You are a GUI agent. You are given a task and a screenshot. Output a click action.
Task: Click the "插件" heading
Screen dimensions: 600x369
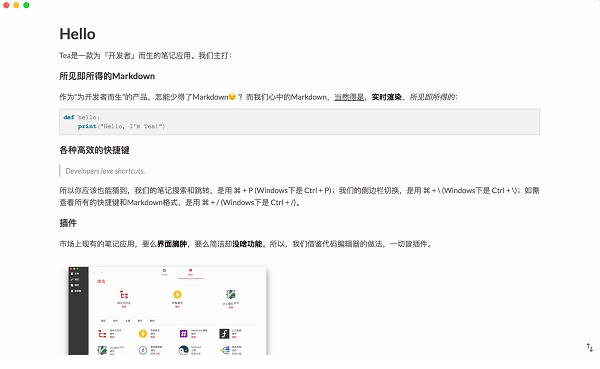point(68,223)
